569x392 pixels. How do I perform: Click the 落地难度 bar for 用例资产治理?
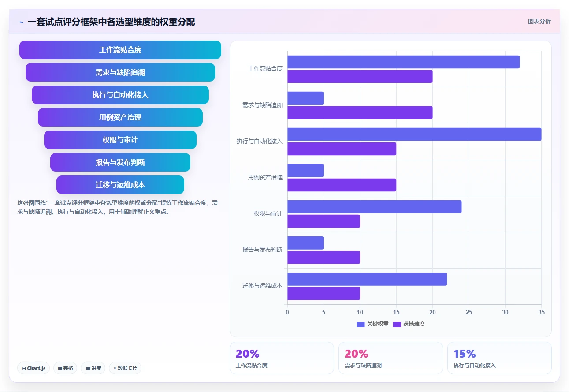pos(342,185)
